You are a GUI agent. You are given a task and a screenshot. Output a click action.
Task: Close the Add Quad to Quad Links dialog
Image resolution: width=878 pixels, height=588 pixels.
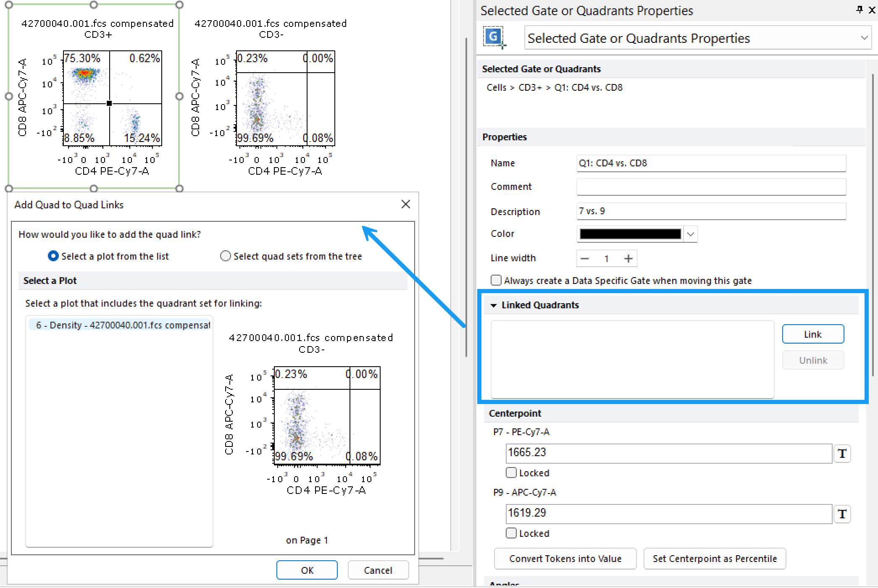[405, 205]
